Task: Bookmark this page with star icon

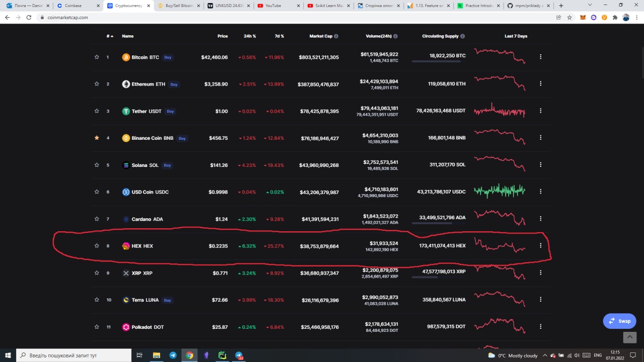Action: [570, 17]
